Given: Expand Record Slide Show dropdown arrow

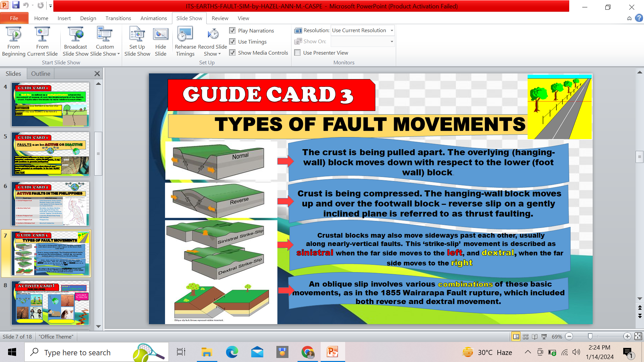Looking at the screenshot, I should [219, 54].
